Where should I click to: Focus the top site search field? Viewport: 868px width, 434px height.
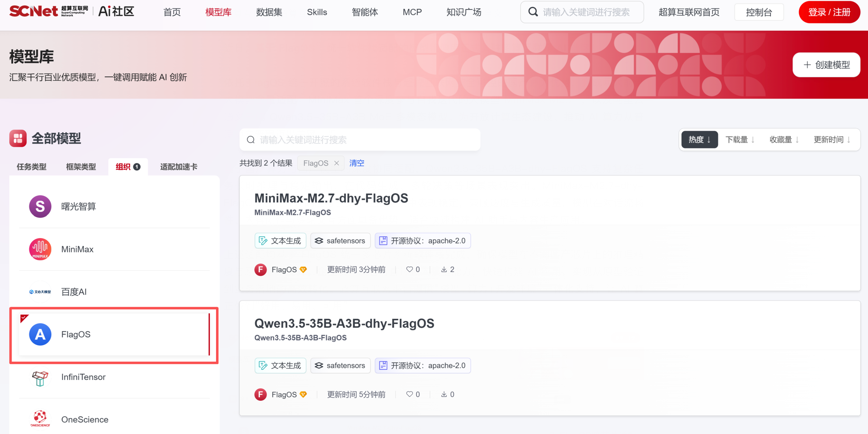point(582,12)
